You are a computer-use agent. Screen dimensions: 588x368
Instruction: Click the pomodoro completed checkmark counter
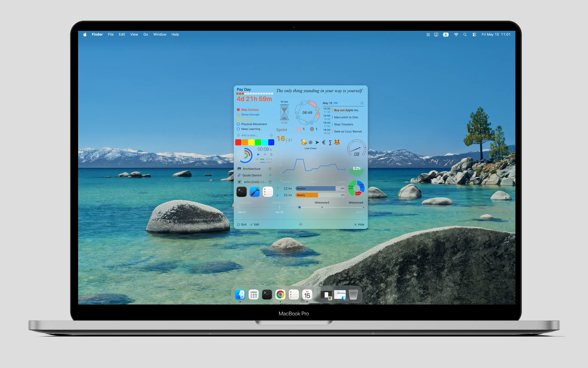[x=301, y=129]
